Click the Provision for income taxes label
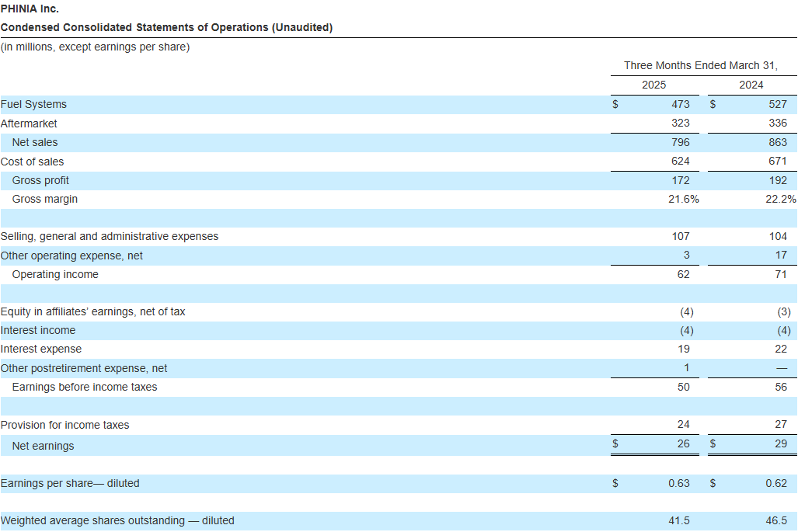The width and height of the screenshot is (798, 532). coord(66,425)
